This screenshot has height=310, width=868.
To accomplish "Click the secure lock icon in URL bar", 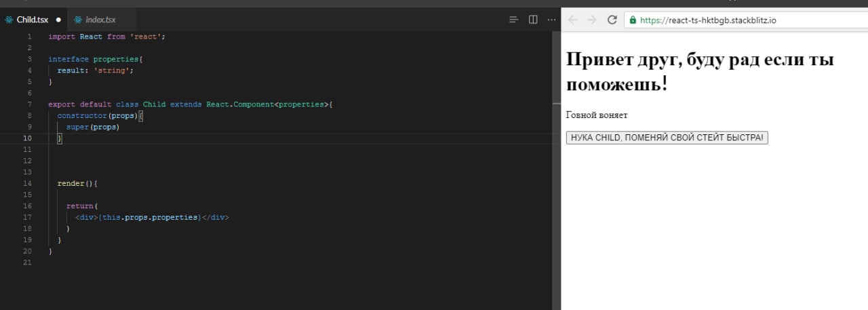I will click(x=633, y=20).
